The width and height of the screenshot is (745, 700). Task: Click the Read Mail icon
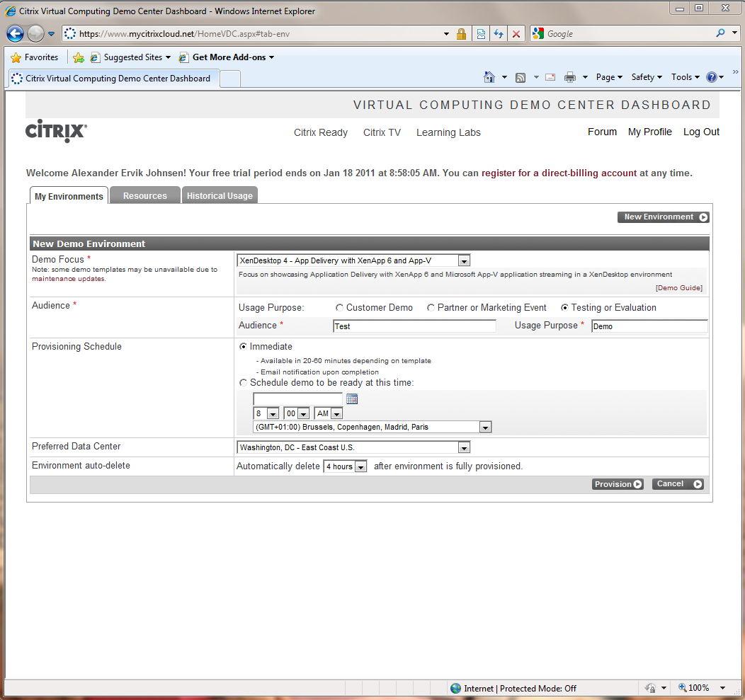pos(550,77)
